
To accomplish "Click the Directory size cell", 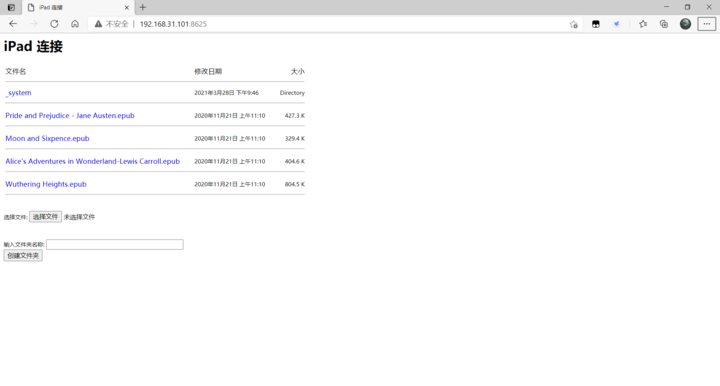I will point(292,93).
